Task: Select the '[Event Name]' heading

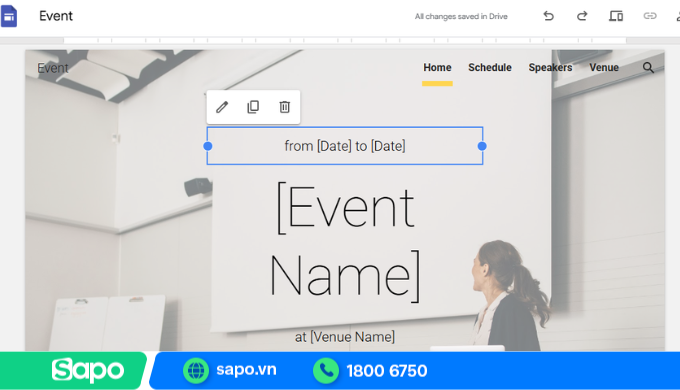Action: [x=346, y=242]
